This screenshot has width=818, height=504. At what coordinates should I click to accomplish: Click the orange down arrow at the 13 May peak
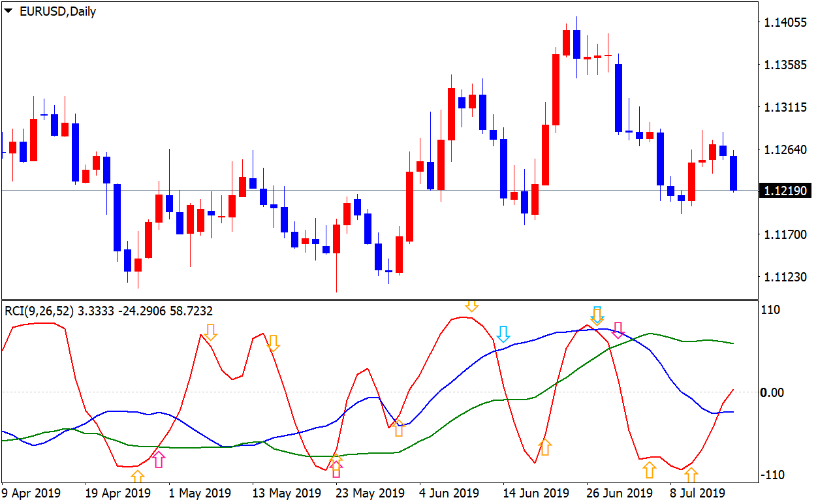(274, 343)
